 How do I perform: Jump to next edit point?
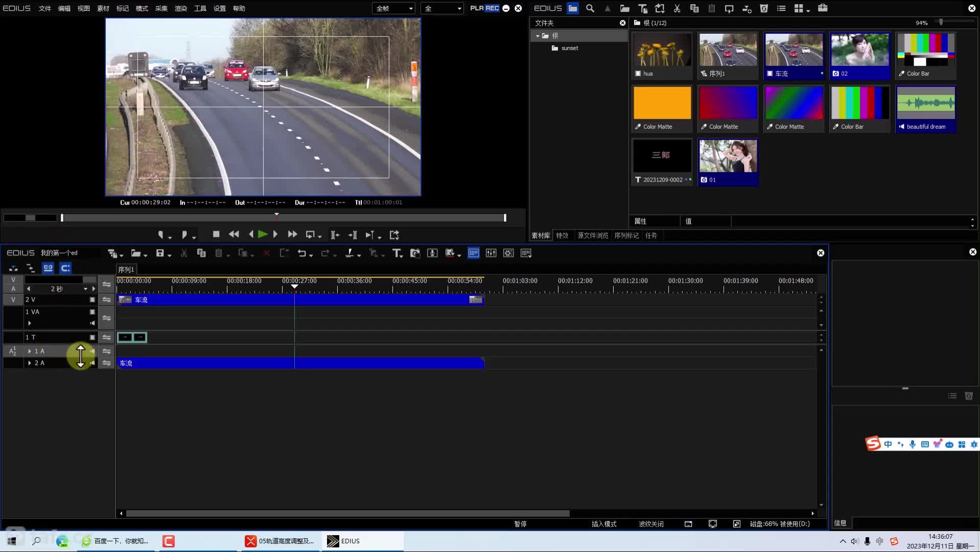pos(353,235)
